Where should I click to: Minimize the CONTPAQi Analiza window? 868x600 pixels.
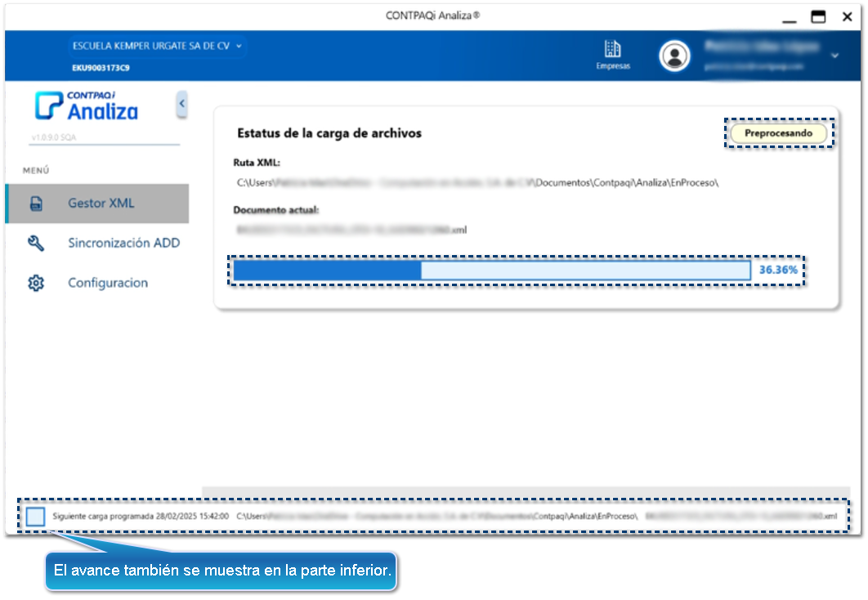(790, 20)
